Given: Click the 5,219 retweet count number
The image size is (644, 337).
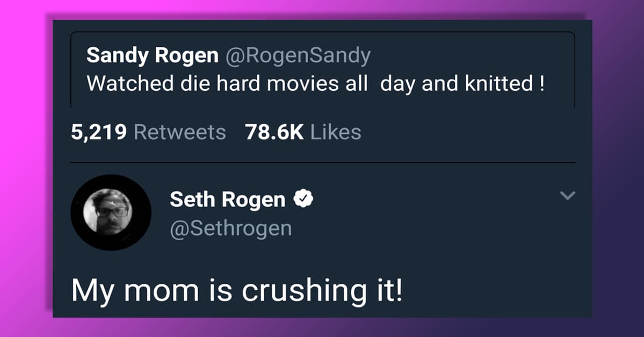Looking at the screenshot, I should point(99,132).
